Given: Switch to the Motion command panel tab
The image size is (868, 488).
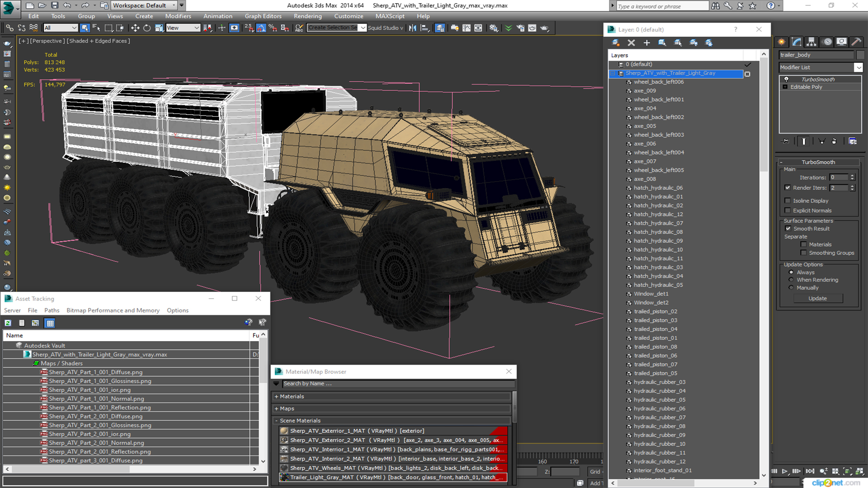Looking at the screenshot, I should 827,42.
